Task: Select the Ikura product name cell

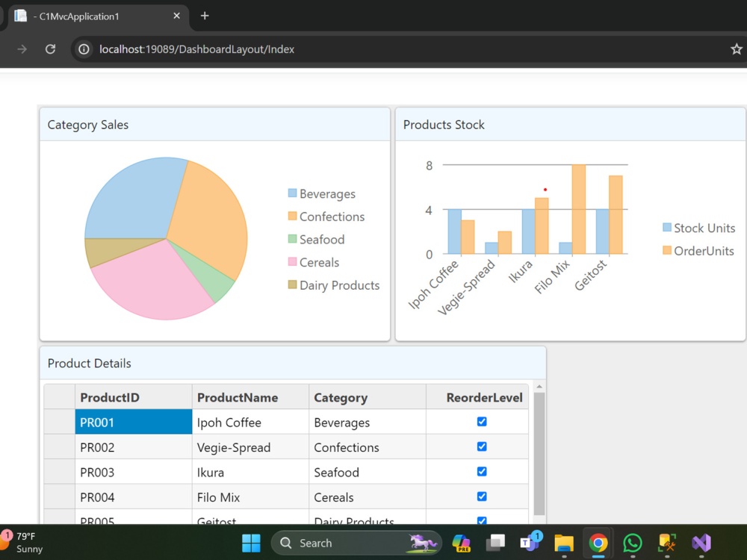Action: (250, 472)
